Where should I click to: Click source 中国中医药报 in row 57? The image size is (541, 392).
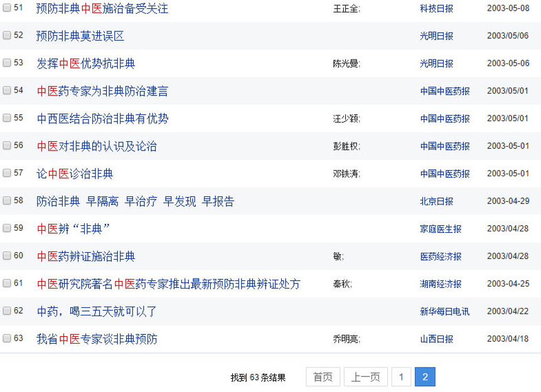[x=445, y=174]
